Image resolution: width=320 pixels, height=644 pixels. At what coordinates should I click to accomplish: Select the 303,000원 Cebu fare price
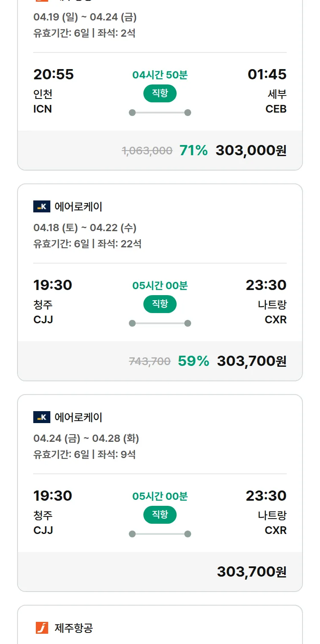coord(251,151)
